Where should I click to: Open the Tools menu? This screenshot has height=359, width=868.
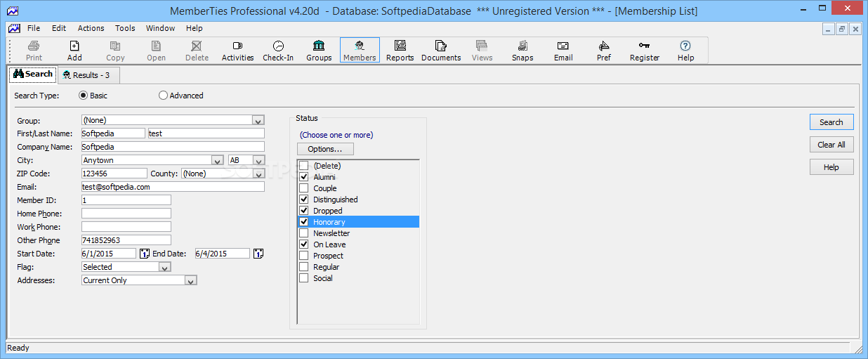click(125, 28)
